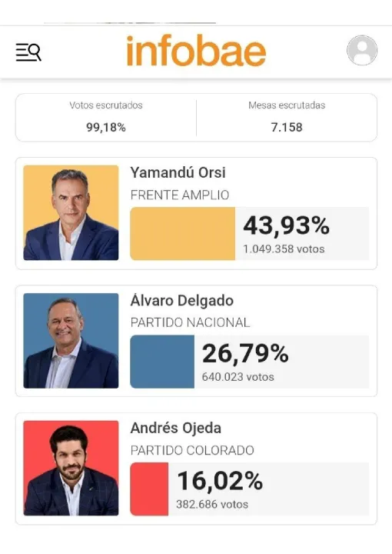Click Andrés Ojeda's portrait photo
Image resolution: width=392 pixels, height=554 pixels.
(71, 468)
